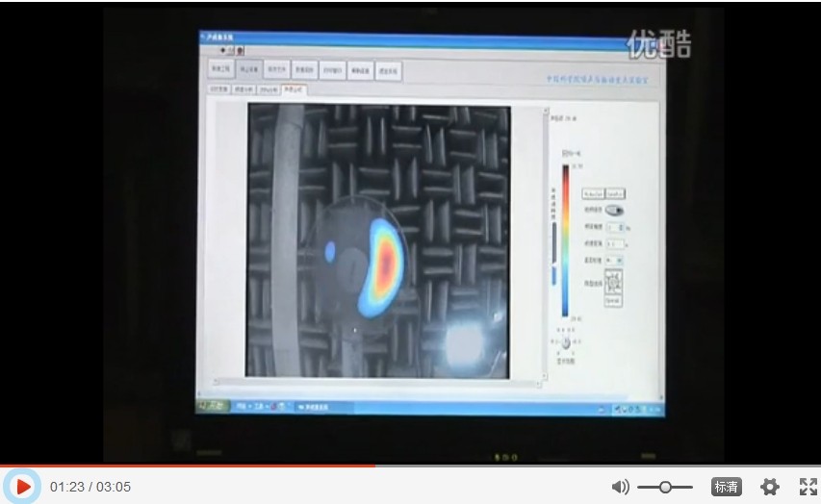821x504 pixels.
Task: Switch to the currently active fourth sub-tab
Action: pos(293,89)
